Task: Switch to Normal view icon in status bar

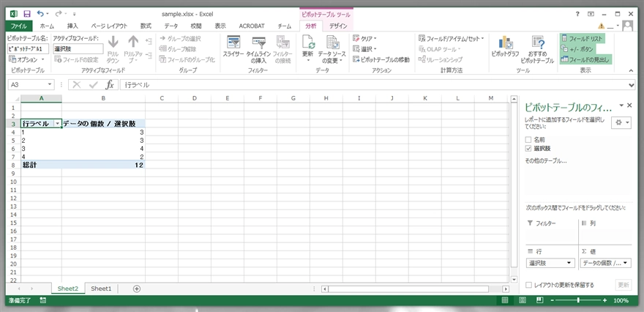Action: click(x=506, y=300)
